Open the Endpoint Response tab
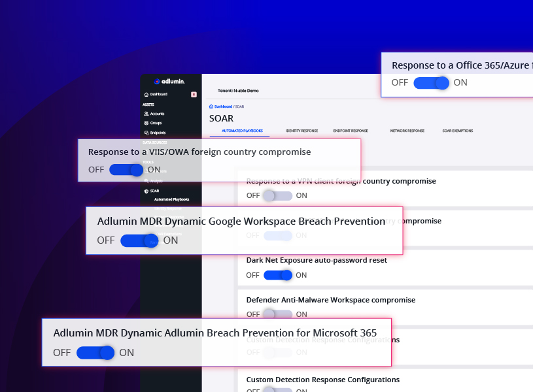This screenshot has width=533, height=392. (x=350, y=131)
